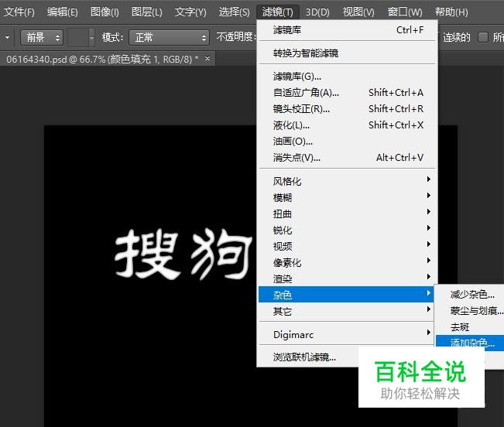The width and height of the screenshot is (504, 427).
Task: Open the 模式 正常 blend mode dropdown
Action: tap(169, 38)
